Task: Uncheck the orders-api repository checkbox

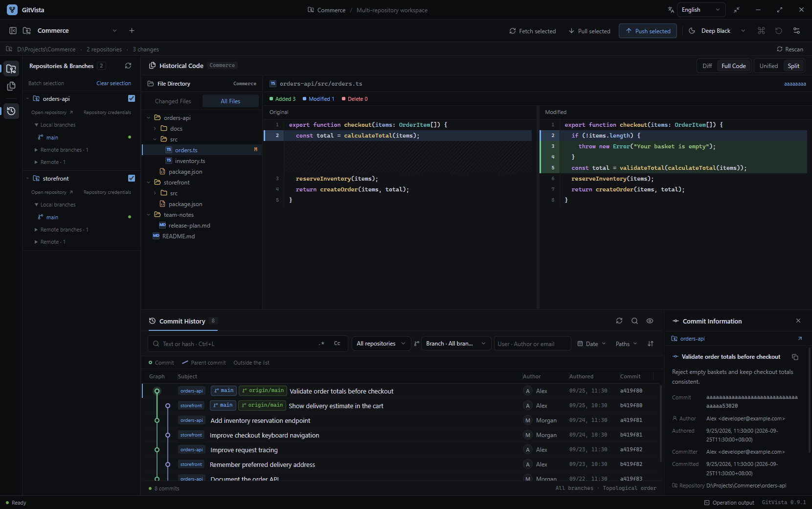Action: click(x=132, y=98)
